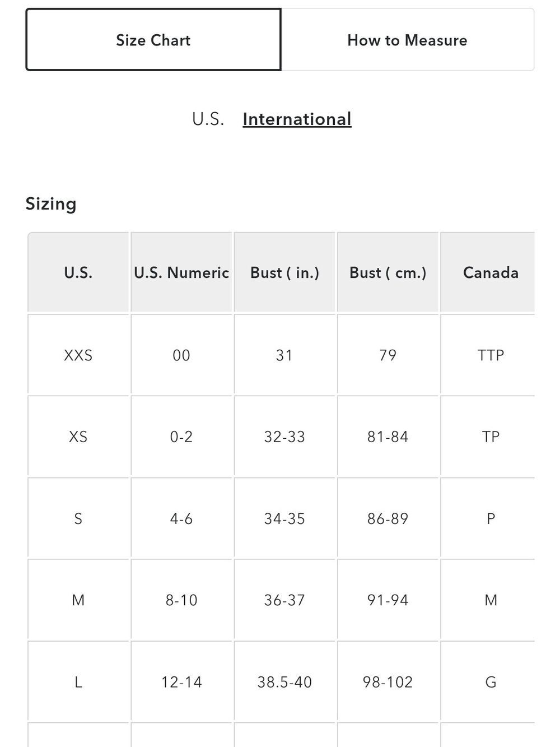Viewport: 560px width, 747px height.
Task: Open the Size Chart tab
Action: point(153,40)
